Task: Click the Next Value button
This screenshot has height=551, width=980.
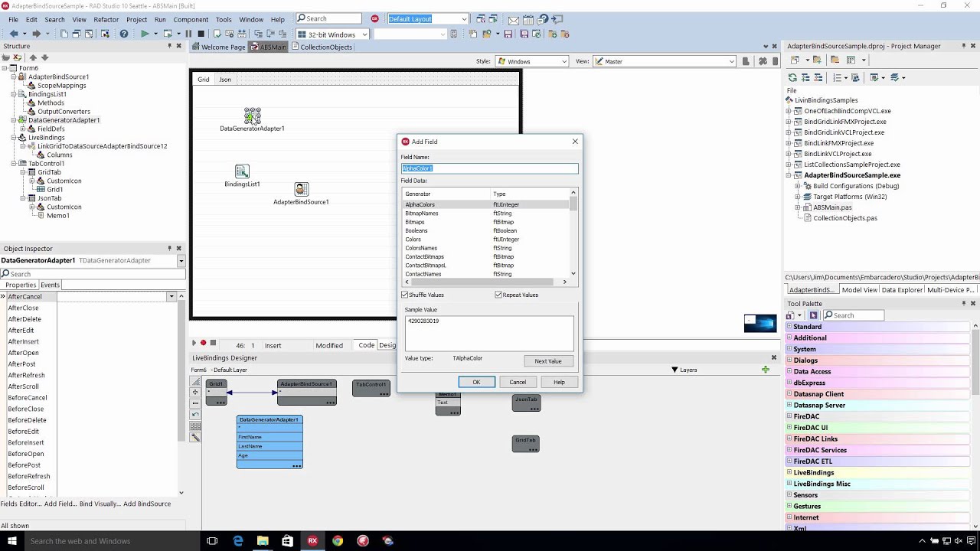Action: click(548, 361)
